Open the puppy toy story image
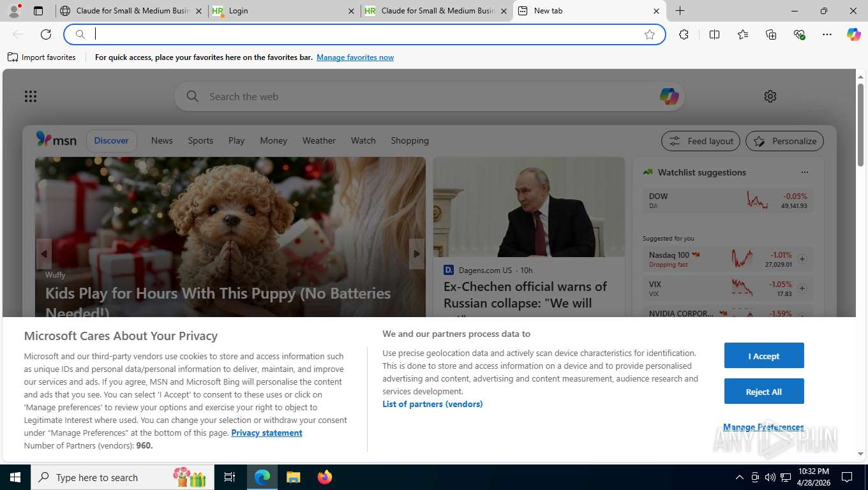Screen dimensions: 868x490 tap(230, 237)
